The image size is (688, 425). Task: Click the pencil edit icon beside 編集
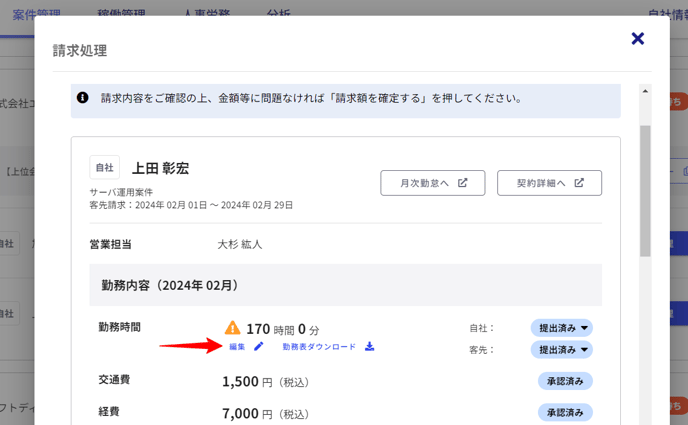coord(259,347)
